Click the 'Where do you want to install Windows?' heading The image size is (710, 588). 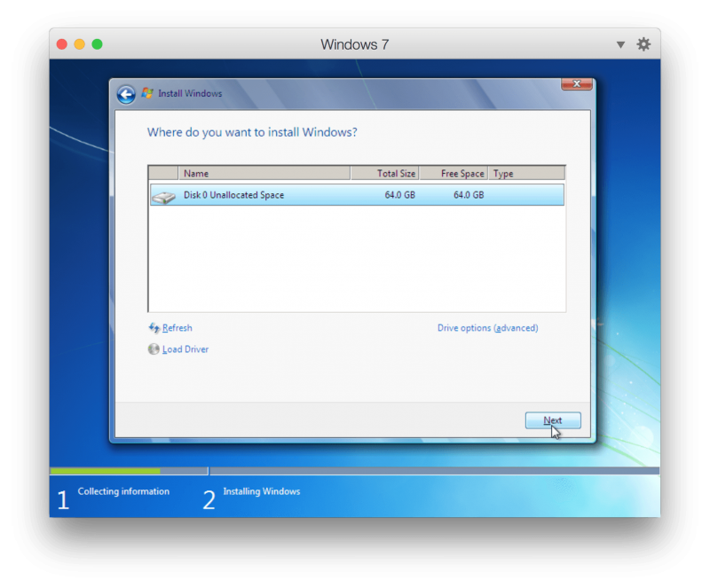click(252, 132)
